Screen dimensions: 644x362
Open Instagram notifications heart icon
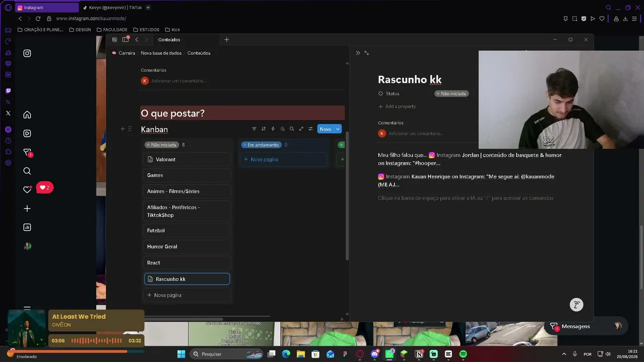[x=27, y=190]
